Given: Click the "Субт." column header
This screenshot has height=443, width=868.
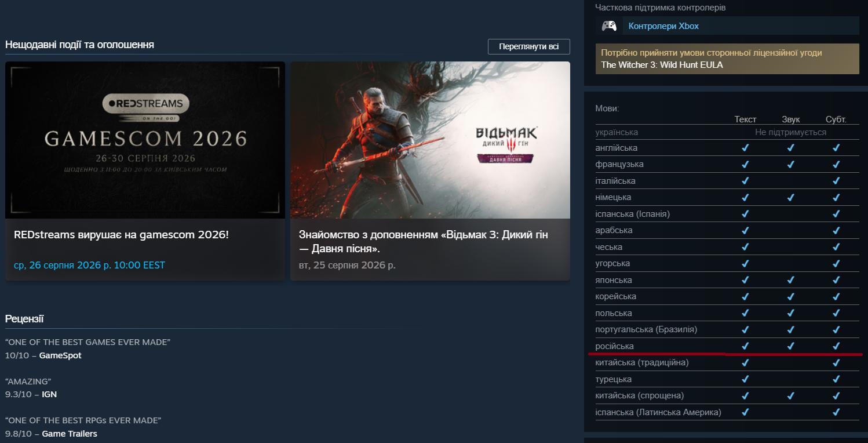Looking at the screenshot, I should (836, 119).
